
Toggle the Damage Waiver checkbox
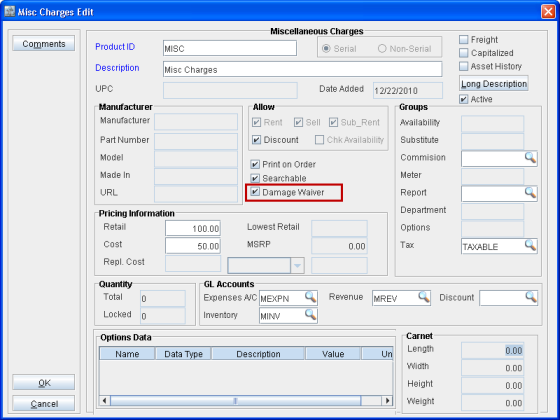click(255, 192)
